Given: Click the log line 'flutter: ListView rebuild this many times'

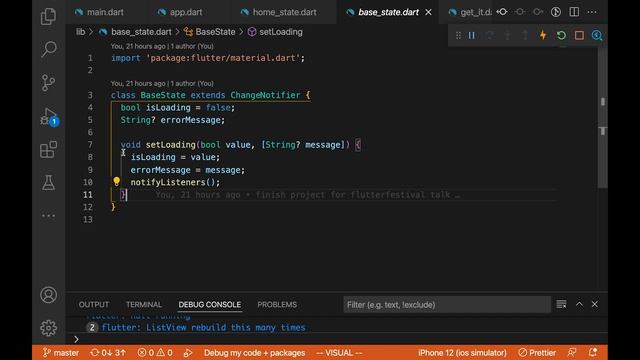Looking at the screenshot, I should point(203,327).
